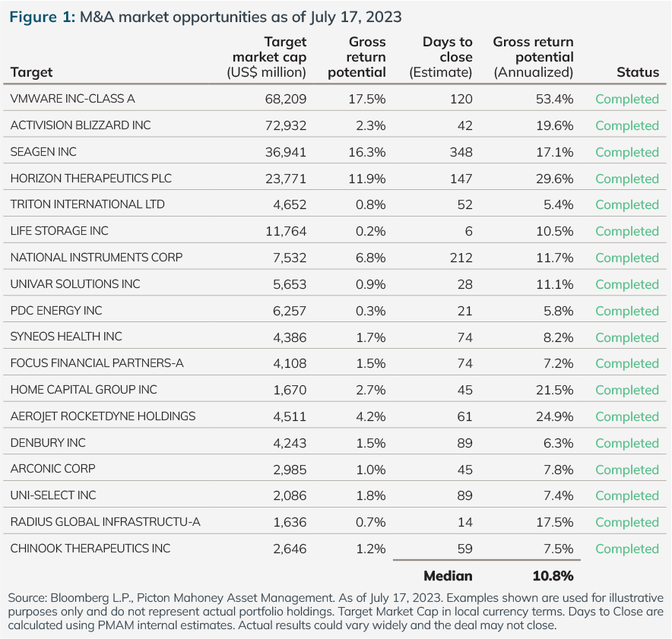Image resolution: width=672 pixels, height=639 pixels.
Task: Click Aerojet gross return potential 4.2%
Action: [x=371, y=416]
